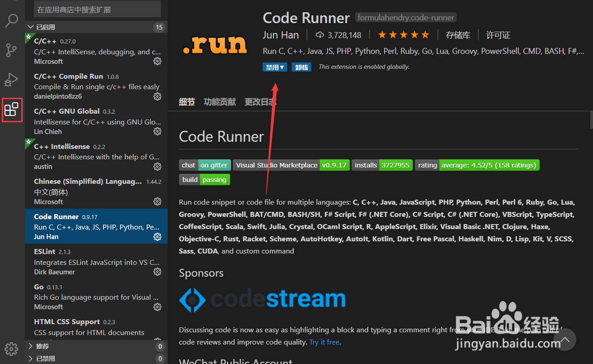Collapse the 已启用 enabled section

(96, 27)
